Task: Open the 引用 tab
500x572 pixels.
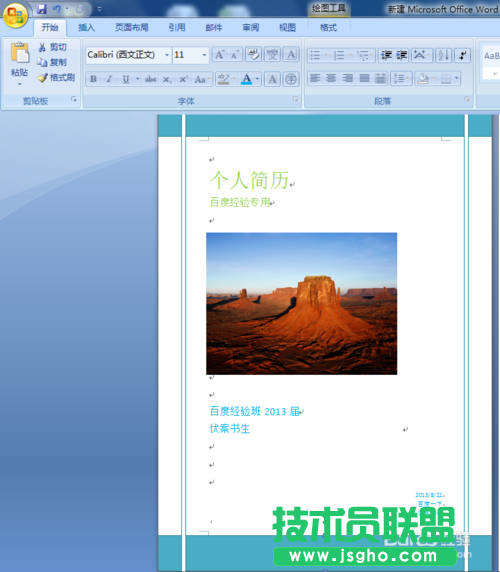Action: [x=177, y=27]
